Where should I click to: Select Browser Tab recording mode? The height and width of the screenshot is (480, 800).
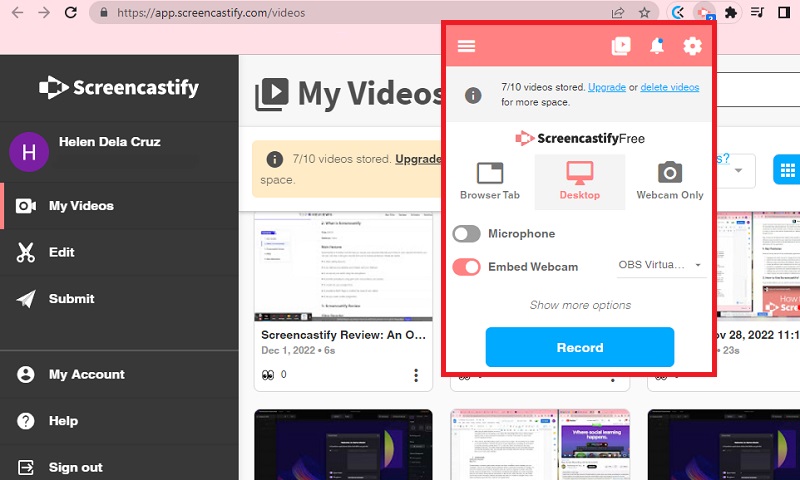[x=490, y=181]
